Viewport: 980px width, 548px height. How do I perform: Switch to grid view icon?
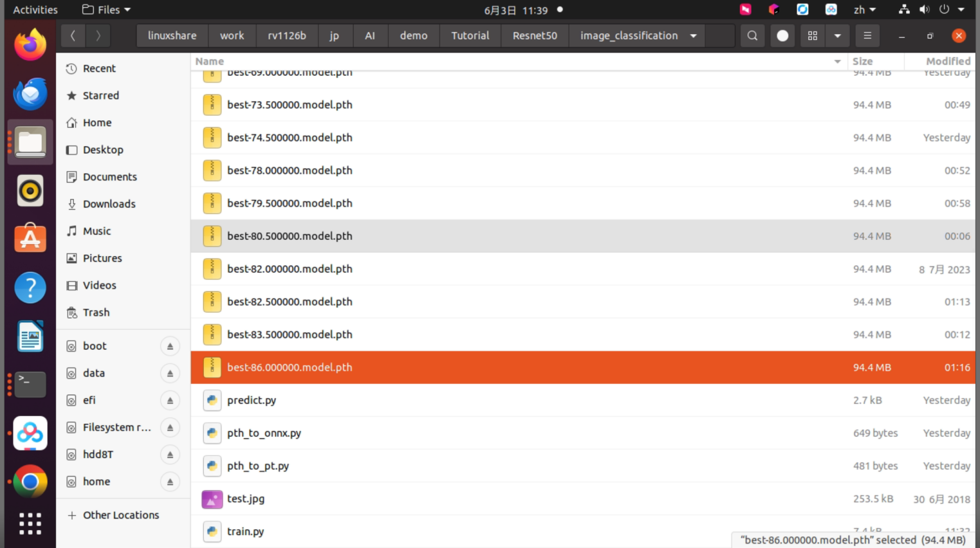[813, 36]
